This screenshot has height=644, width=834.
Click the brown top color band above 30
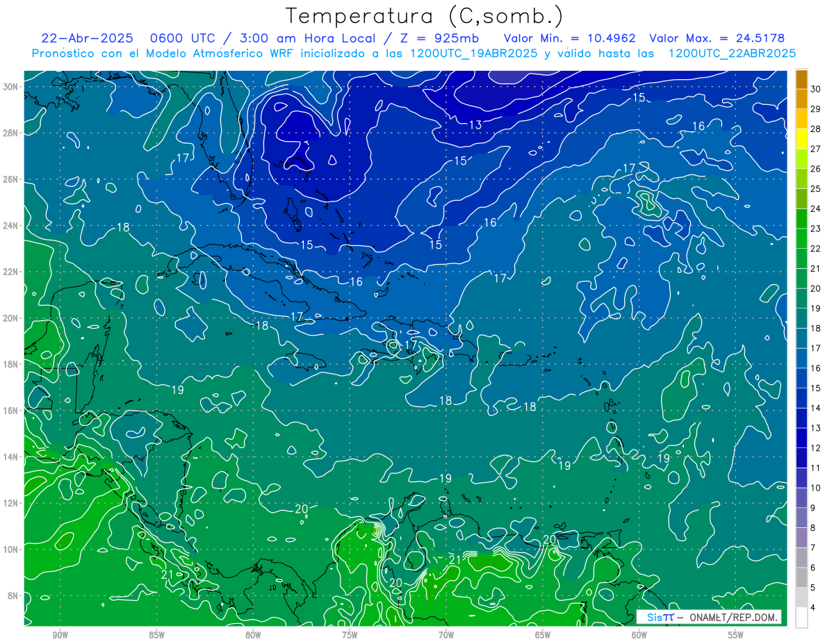pos(801,79)
